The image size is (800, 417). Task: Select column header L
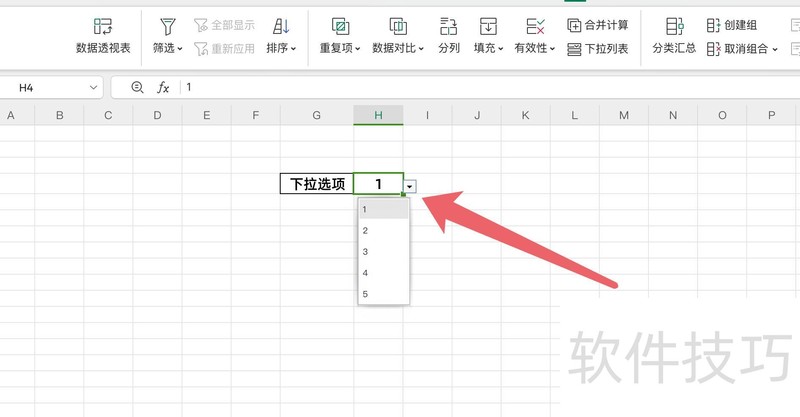(x=574, y=115)
